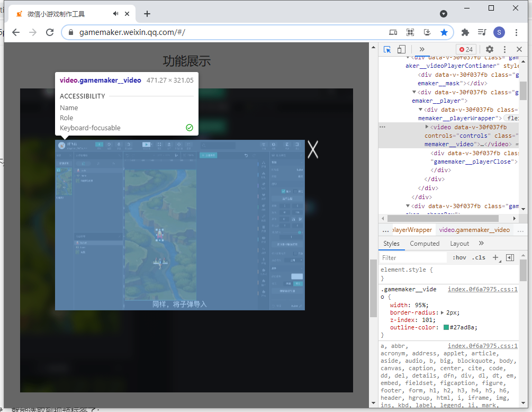The height and width of the screenshot is (412, 532).
Task: Open the Extensions puzzle icon
Action: pos(465,32)
